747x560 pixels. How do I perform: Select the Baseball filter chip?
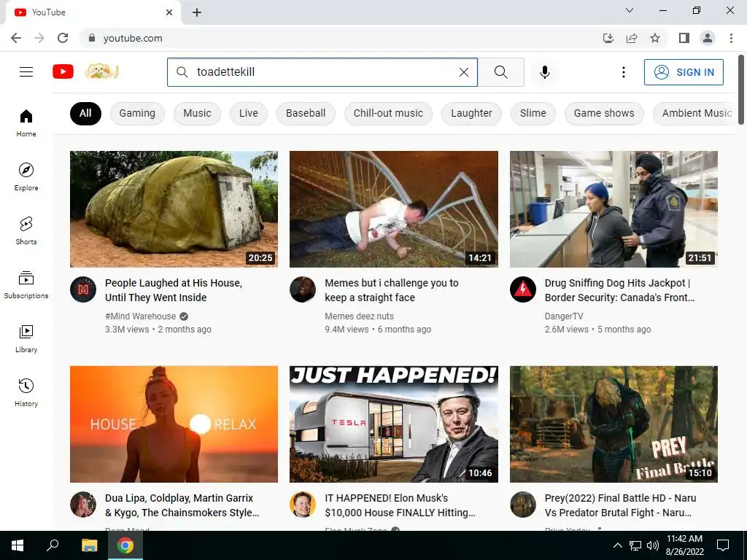(x=306, y=113)
